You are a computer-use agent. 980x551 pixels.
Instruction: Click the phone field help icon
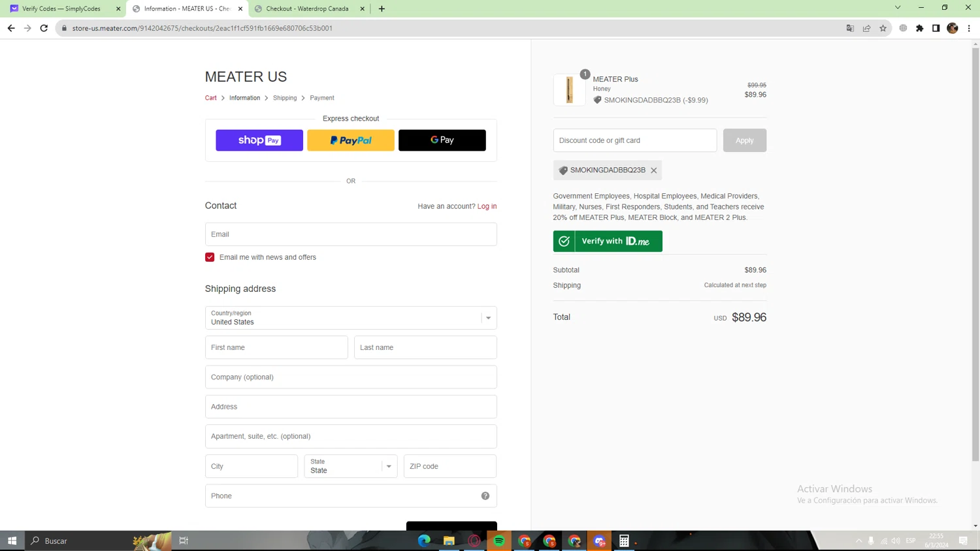pyautogui.click(x=485, y=496)
